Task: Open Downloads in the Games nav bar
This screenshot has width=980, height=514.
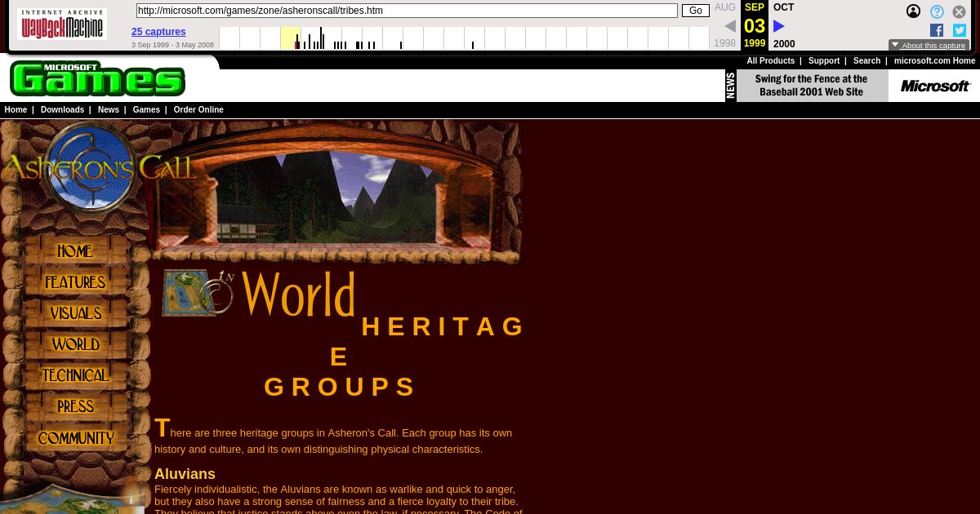Action: pos(62,109)
